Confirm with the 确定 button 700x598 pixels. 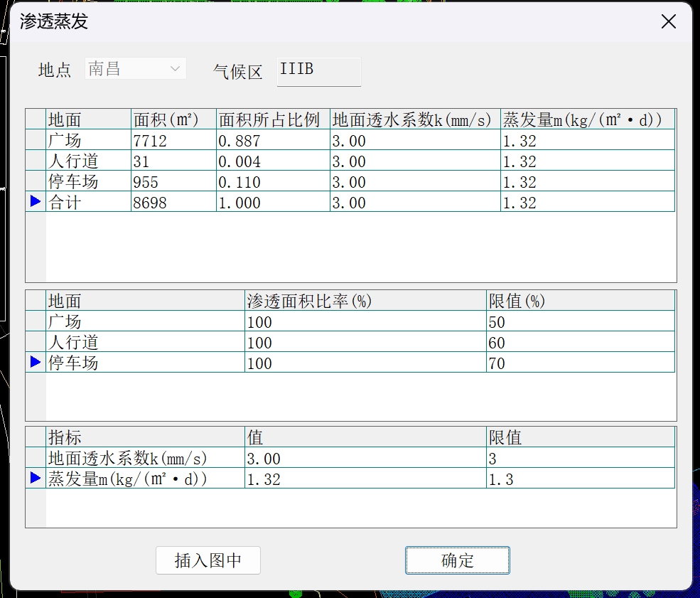coord(457,560)
